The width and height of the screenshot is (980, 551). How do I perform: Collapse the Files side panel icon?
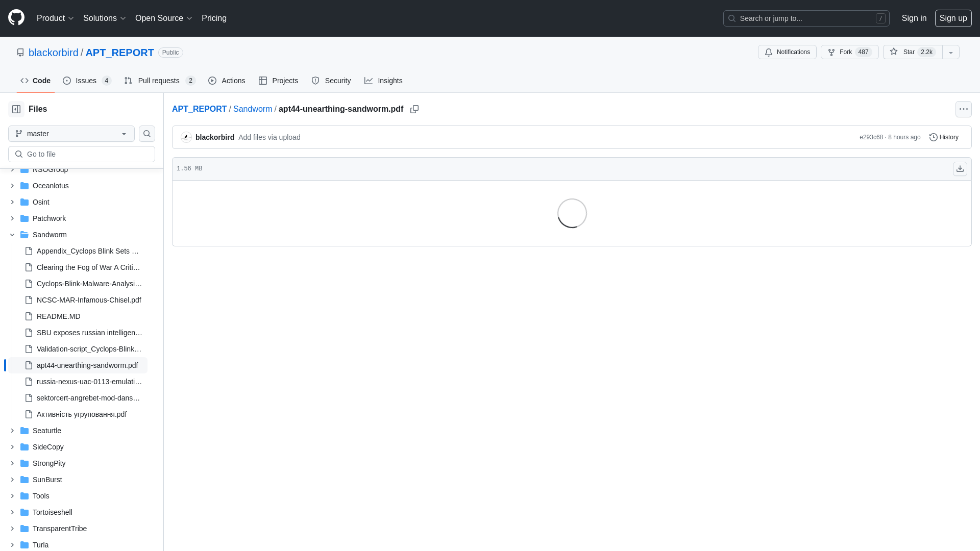(x=16, y=109)
